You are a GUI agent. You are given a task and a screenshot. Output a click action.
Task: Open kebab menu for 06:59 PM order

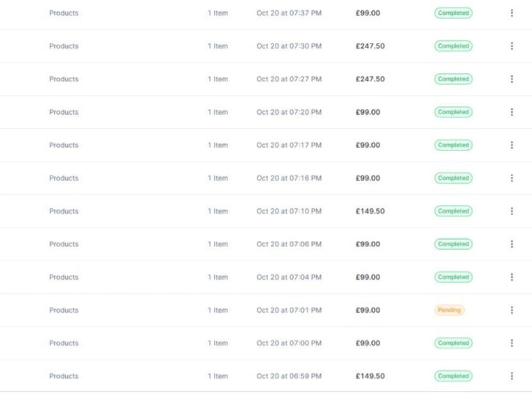[x=512, y=376]
